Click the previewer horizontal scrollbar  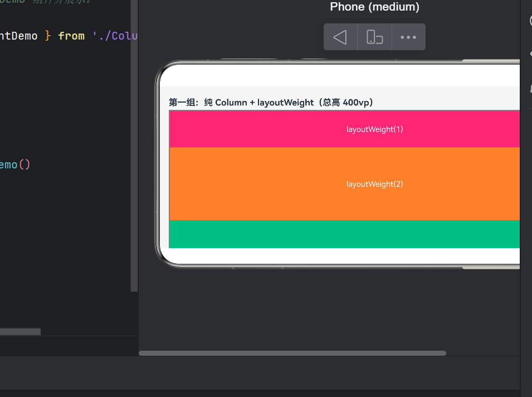click(292, 353)
